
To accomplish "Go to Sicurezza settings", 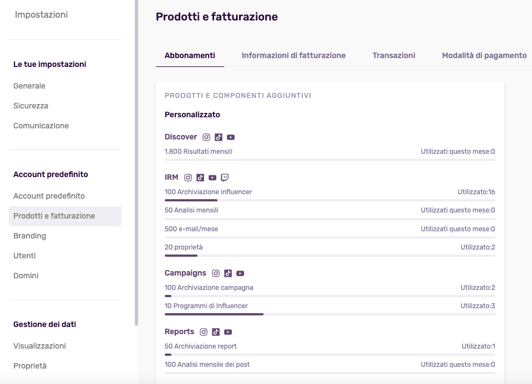I will (x=31, y=106).
